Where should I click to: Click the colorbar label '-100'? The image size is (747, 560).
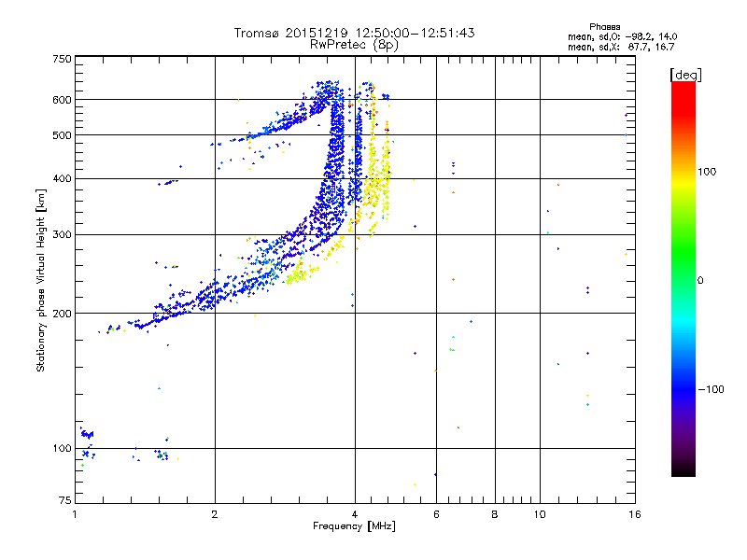[711, 389]
